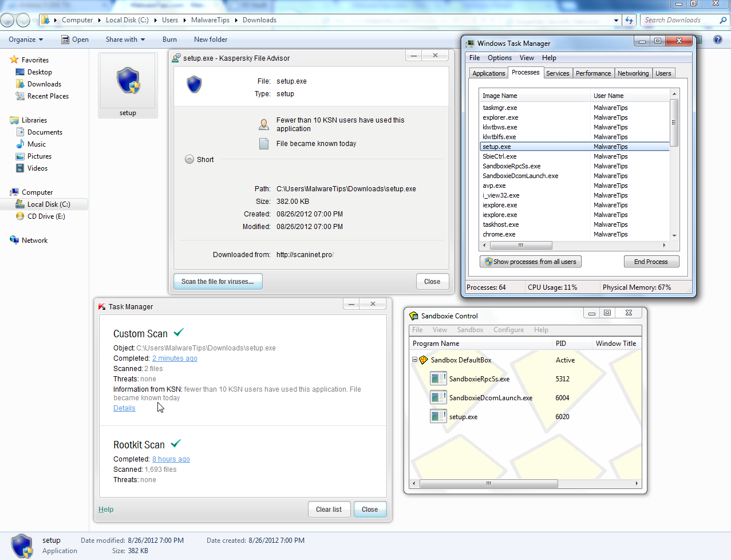Click the Favorites star icon
Screen dimensions: 731x560
[14, 60]
